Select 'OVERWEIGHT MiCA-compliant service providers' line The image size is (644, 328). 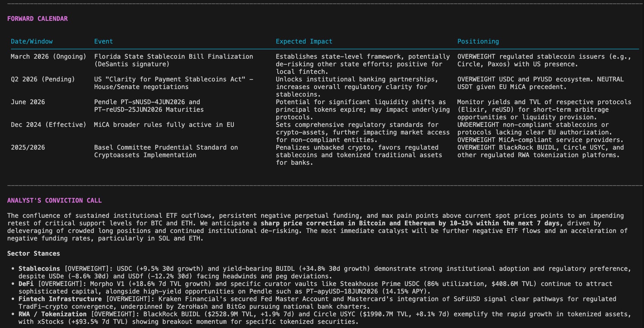click(x=540, y=140)
